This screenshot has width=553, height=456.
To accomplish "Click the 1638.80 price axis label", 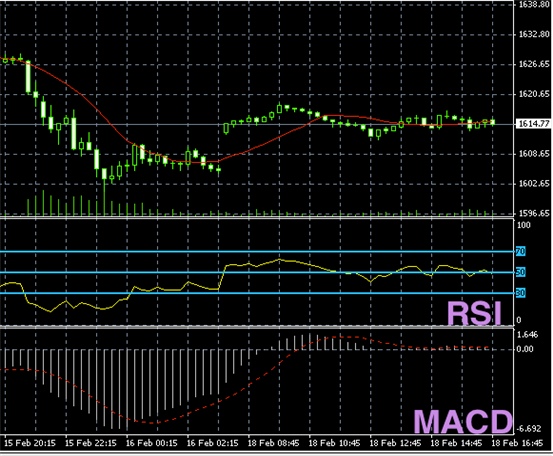I will [x=535, y=4].
